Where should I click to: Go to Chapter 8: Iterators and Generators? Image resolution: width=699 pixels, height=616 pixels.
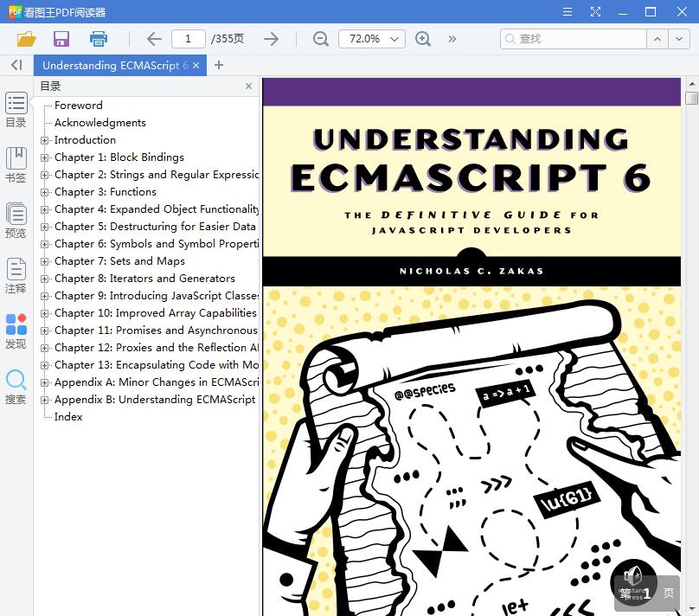click(x=144, y=278)
